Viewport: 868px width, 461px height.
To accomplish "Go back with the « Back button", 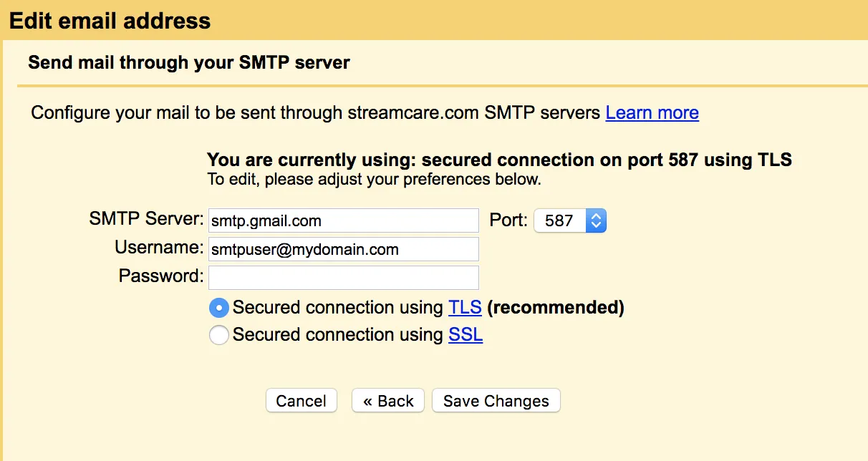I will point(388,401).
